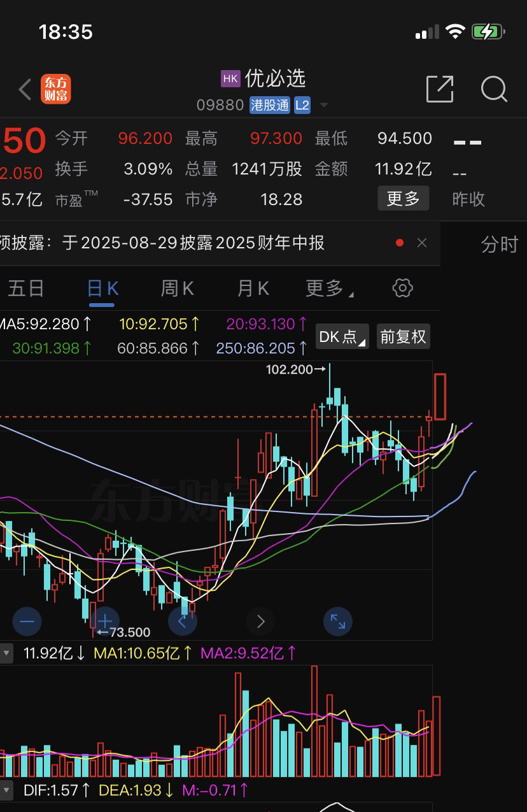
Task: Tap the MA2:9.52亿 volume value
Action: tap(249, 653)
